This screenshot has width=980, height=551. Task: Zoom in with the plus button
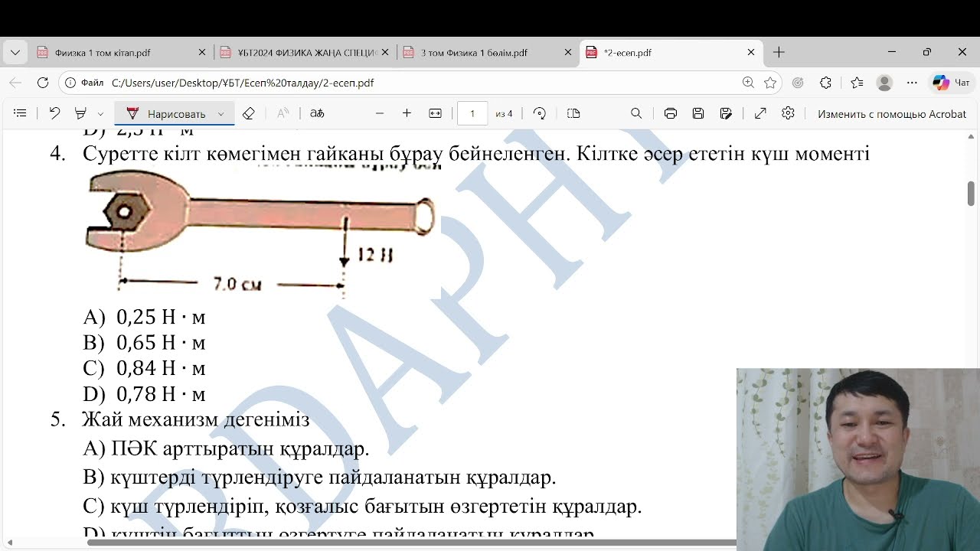[407, 113]
